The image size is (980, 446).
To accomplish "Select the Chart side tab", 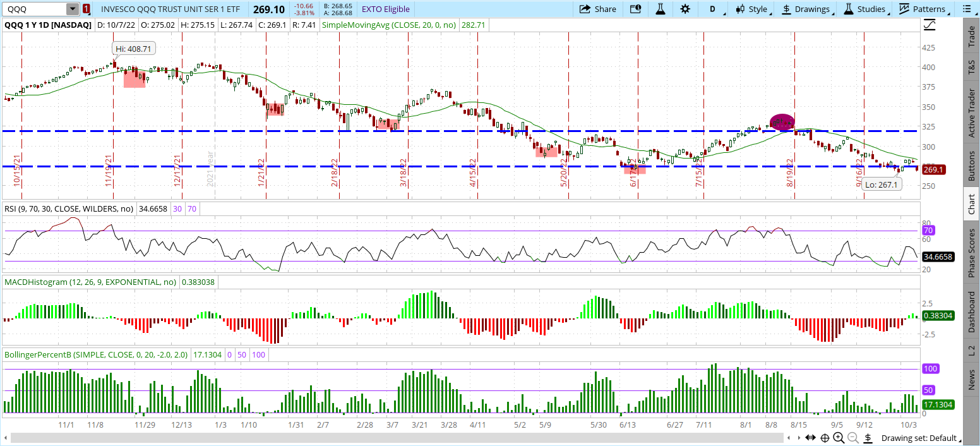I will pyautogui.click(x=972, y=203).
